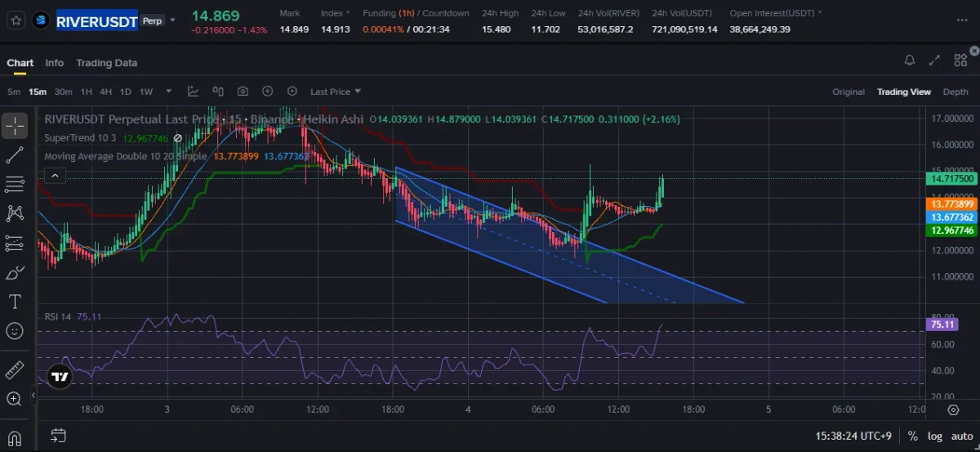Viewport: 980px width, 452px height.
Task: Click the Open Interest(USDT) label
Action: point(776,13)
